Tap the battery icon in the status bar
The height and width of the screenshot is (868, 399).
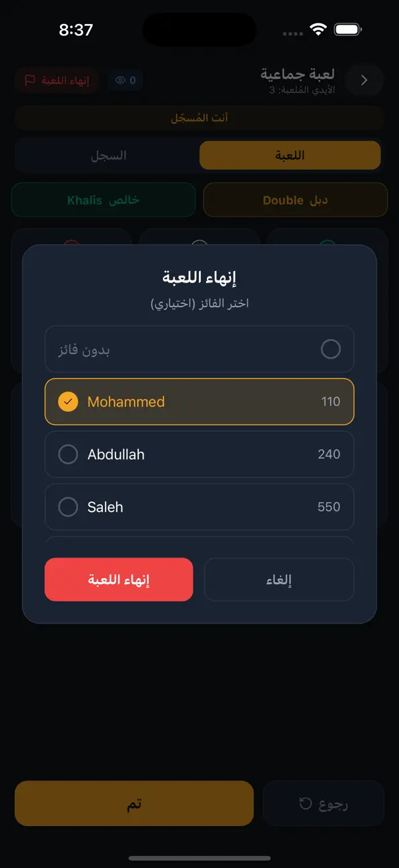pos(348,30)
